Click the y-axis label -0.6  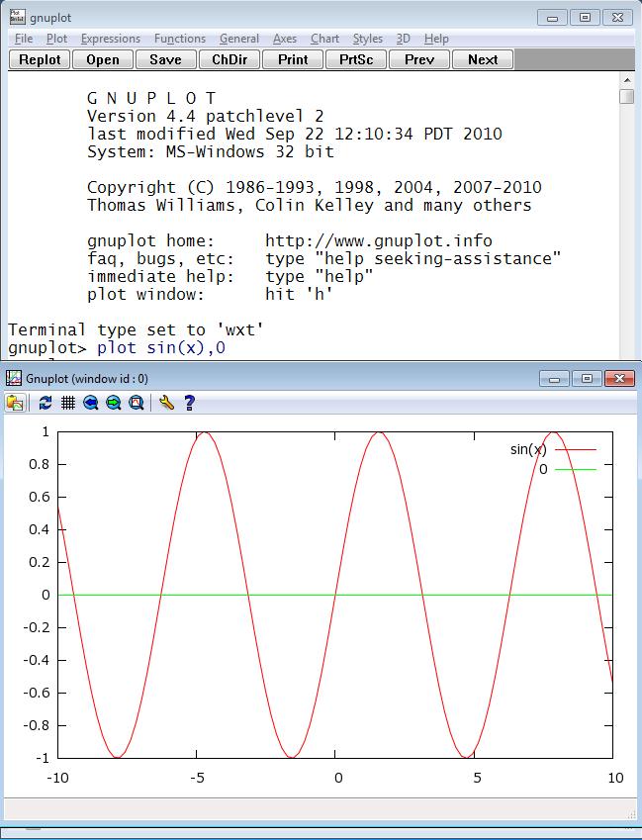click(x=36, y=693)
